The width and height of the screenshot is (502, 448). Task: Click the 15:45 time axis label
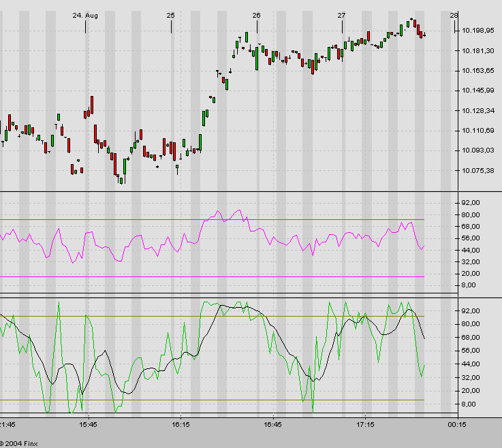pyautogui.click(x=88, y=424)
